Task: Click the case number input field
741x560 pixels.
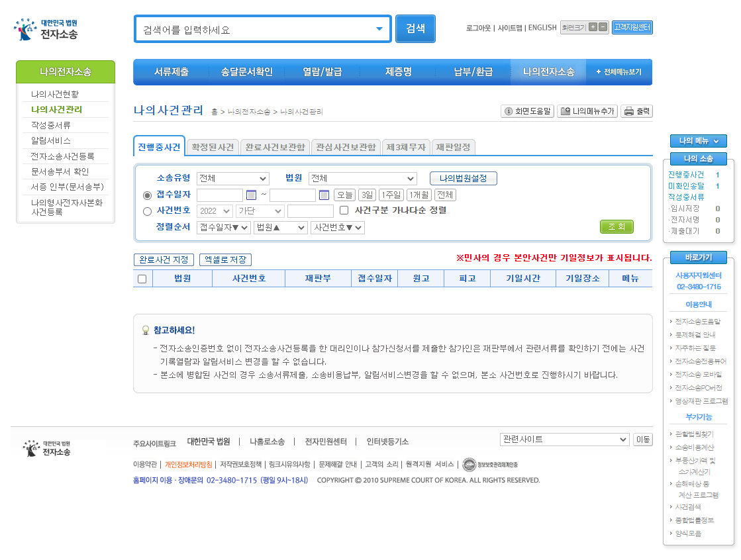Action: [311, 210]
